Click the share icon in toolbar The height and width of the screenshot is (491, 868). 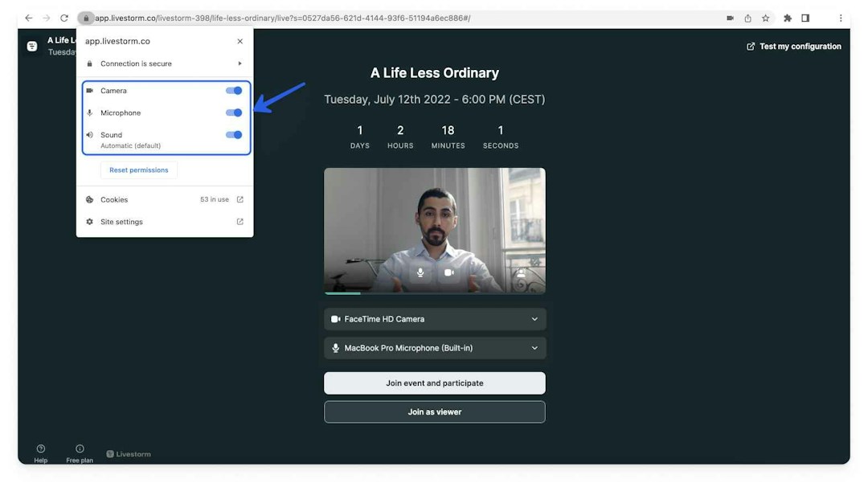click(x=748, y=18)
